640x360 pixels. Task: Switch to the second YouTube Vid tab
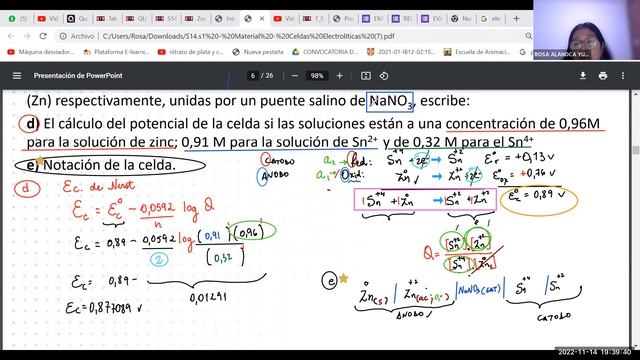(x=284, y=18)
